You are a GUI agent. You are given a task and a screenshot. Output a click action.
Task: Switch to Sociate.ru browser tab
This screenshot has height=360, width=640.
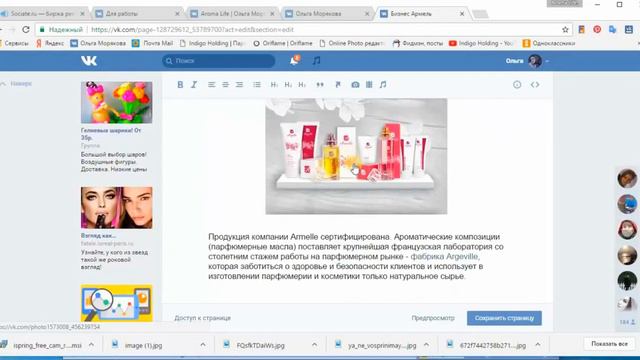43,13
